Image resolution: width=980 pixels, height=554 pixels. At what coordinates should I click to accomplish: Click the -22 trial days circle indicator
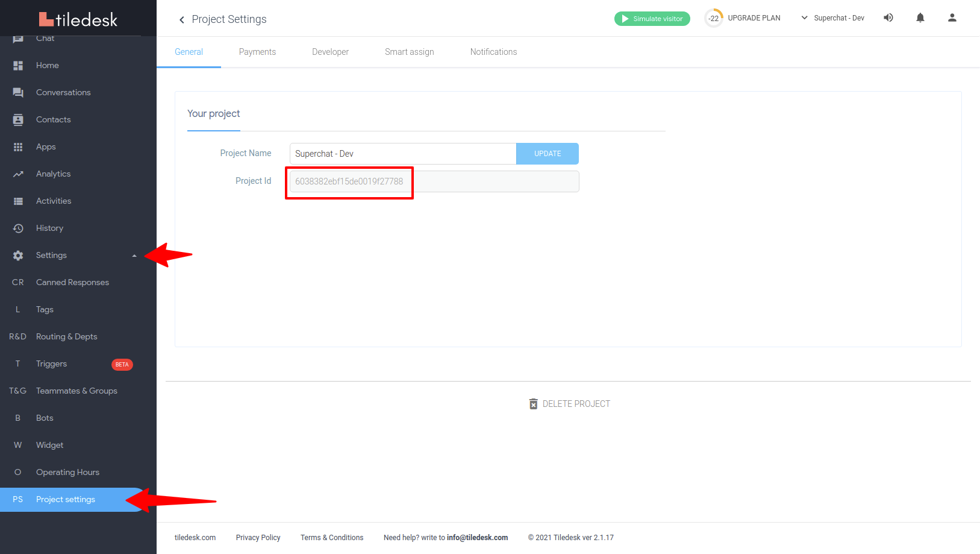coord(714,18)
